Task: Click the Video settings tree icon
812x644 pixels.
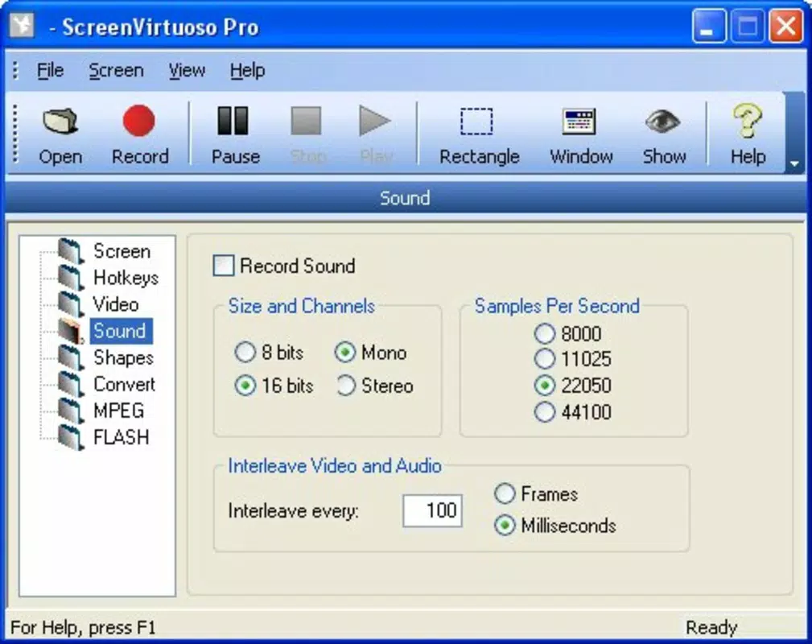Action: (x=71, y=304)
